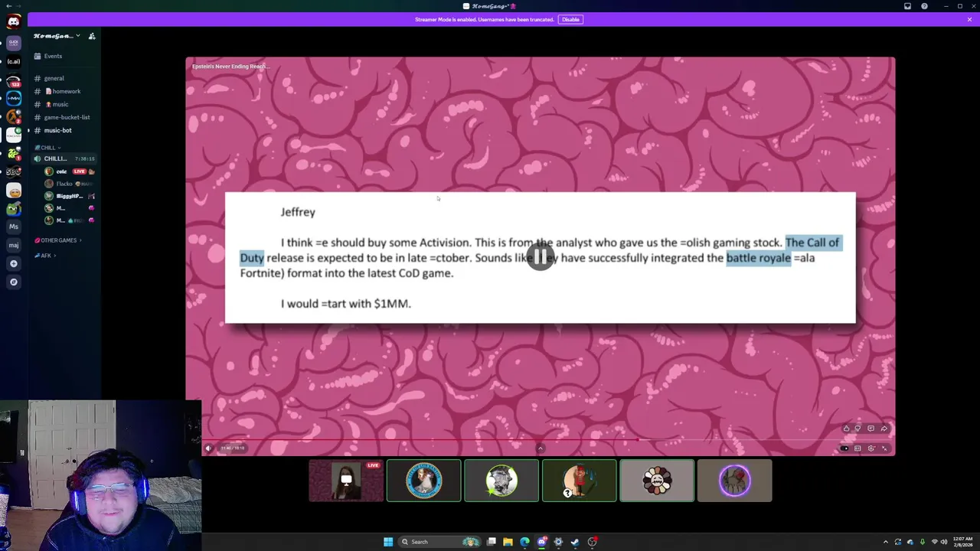This screenshot has width=980, height=551.
Task: Open the video settings gear icon
Action: click(x=871, y=448)
